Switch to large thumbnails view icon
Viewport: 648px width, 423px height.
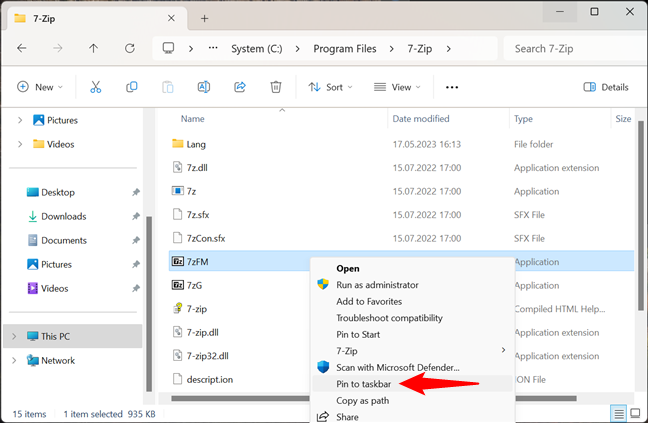635,413
